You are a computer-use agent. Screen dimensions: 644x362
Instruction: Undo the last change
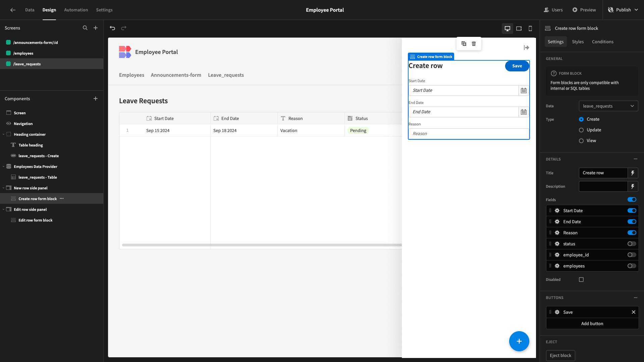pos(112,28)
